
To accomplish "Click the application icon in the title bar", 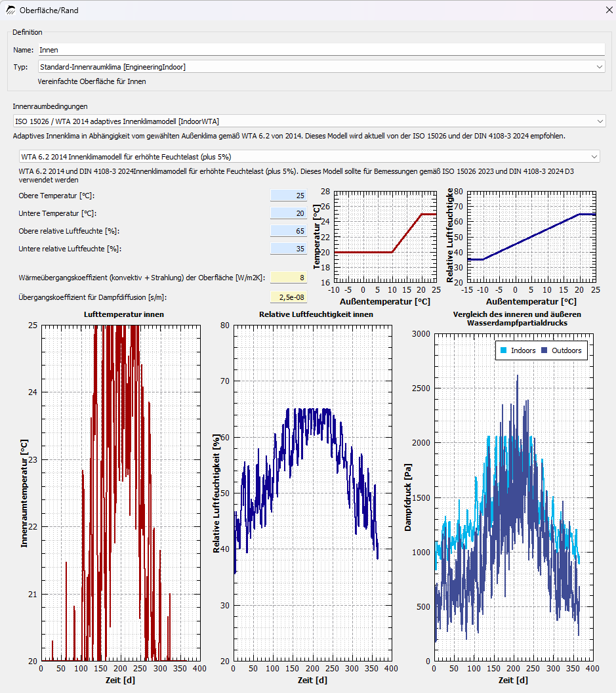I will click(10, 10).
